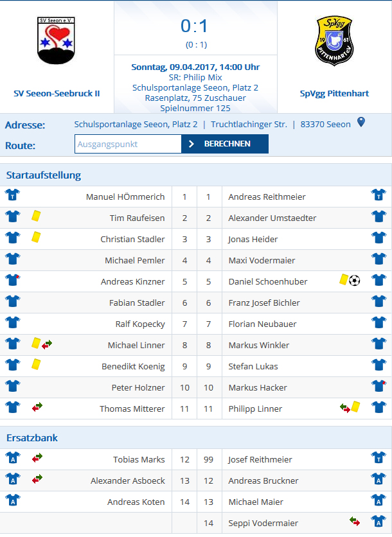
Task: Click Benedikt Koenig's yellow card icon
Action: click(x=36, y=364)
